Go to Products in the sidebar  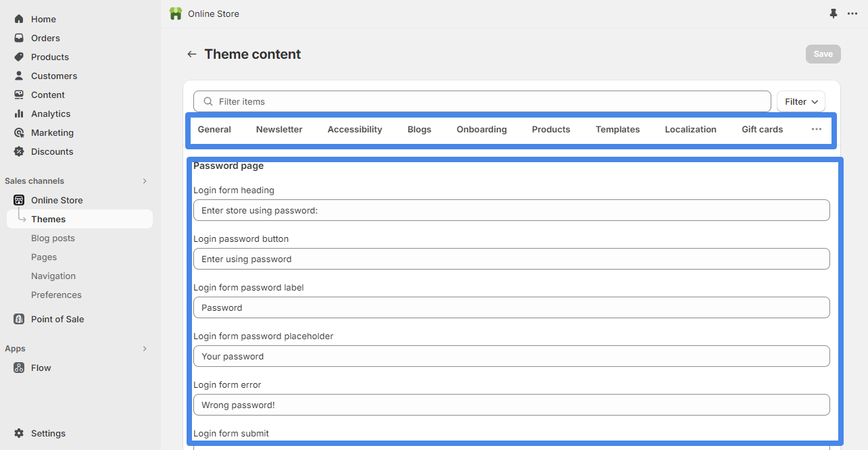coord(49,57)
